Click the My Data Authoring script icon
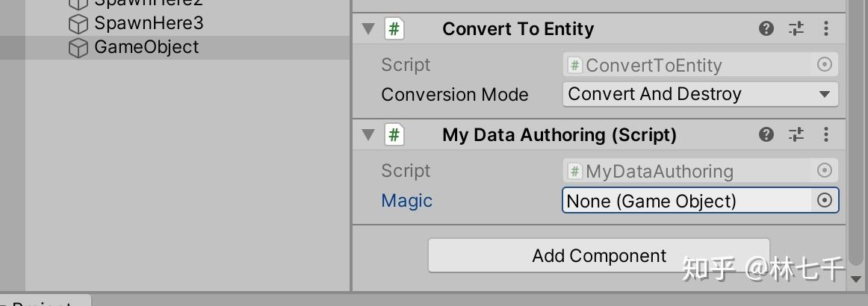868x306 pixels. click(394, 135)
